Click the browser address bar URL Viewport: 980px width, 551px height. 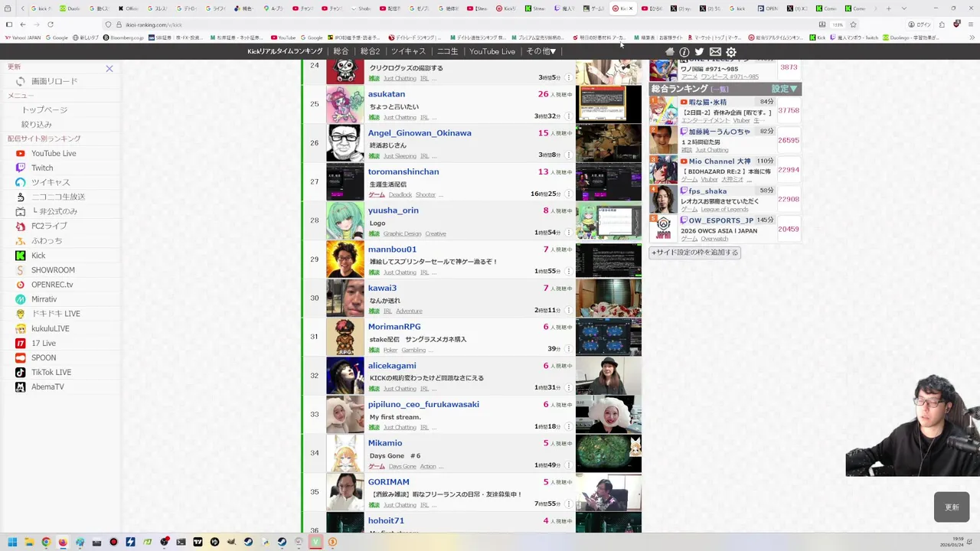154,24
